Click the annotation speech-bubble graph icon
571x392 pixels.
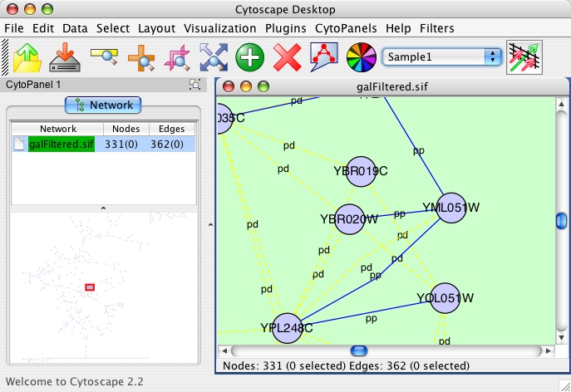pyautogui.click(x=324, y=57)
